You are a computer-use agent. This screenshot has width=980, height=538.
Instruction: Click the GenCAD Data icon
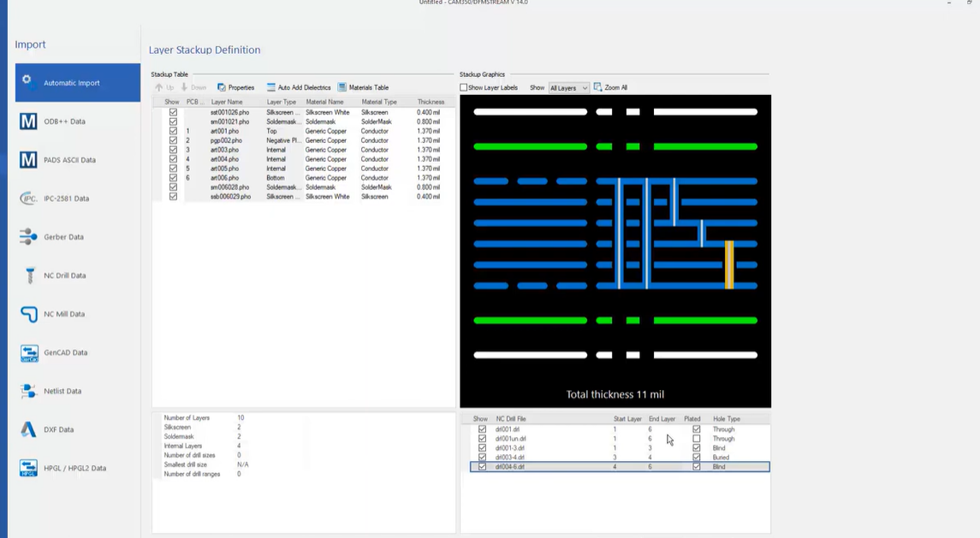tap(29, 353)
